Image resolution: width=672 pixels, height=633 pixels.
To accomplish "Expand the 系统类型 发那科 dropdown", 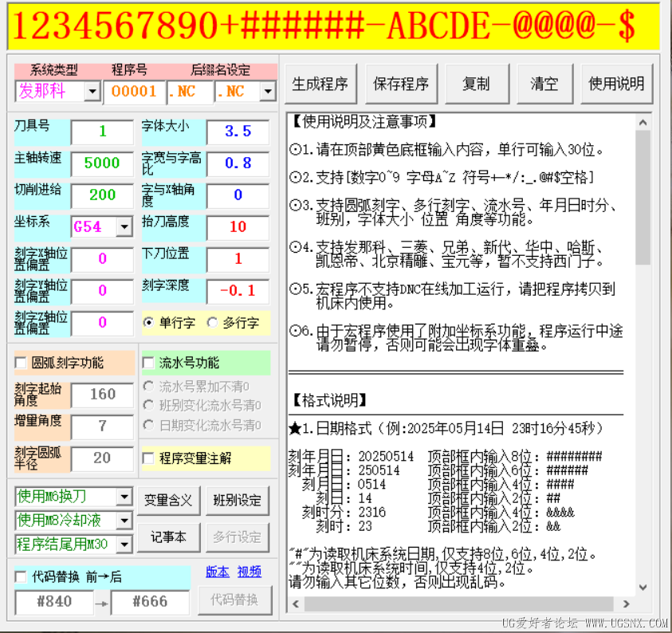I will pos(92,92).
